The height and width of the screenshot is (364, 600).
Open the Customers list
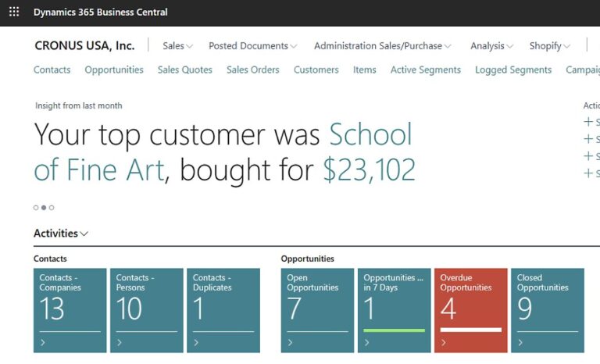click(316, 70)
